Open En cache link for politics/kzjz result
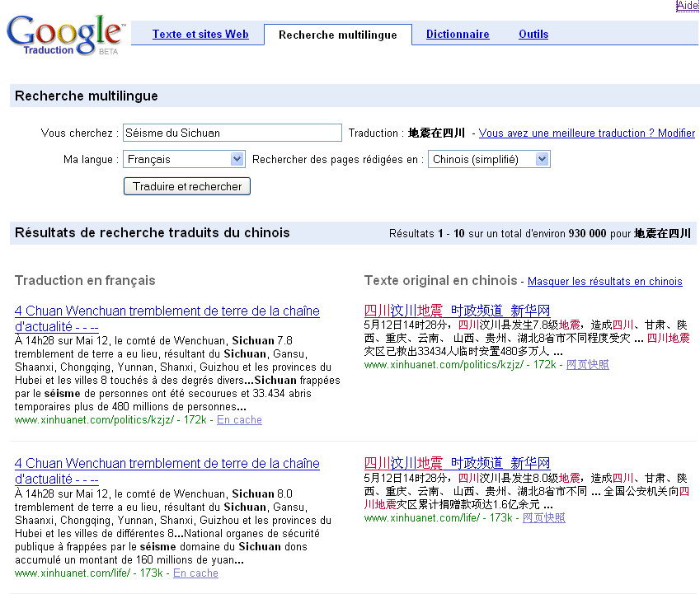This screenshot has height=594, width=700. point(239,419)
